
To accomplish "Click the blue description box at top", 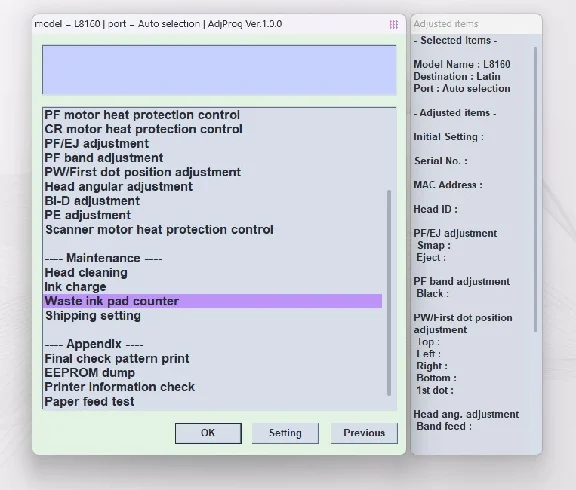I will (219, 70).
